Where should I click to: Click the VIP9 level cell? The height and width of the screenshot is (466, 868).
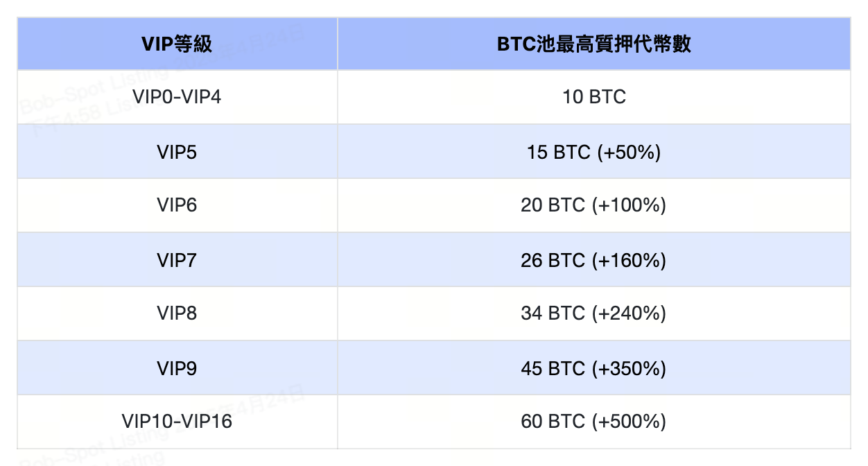(177, 368)
